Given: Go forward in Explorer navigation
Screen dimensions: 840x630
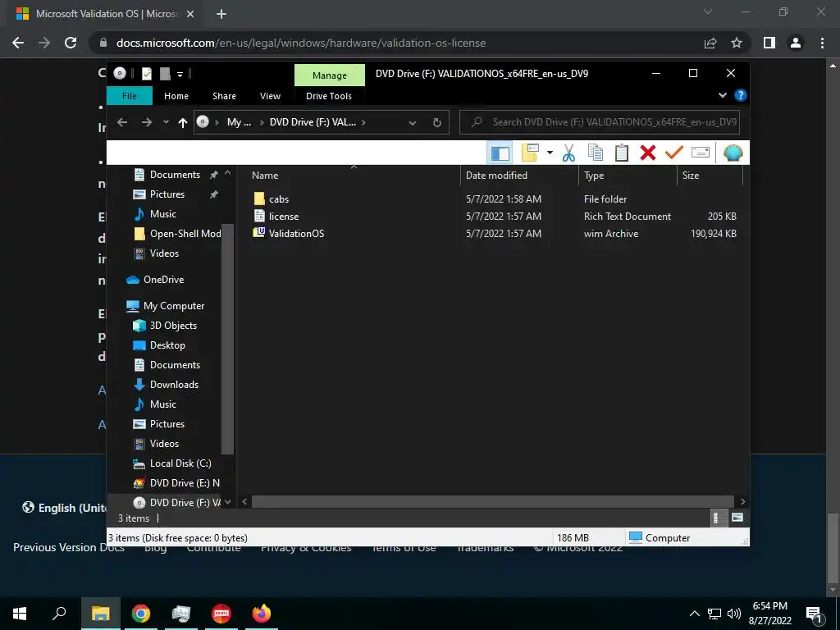Looking at the screenshot, I should [146, 123].
